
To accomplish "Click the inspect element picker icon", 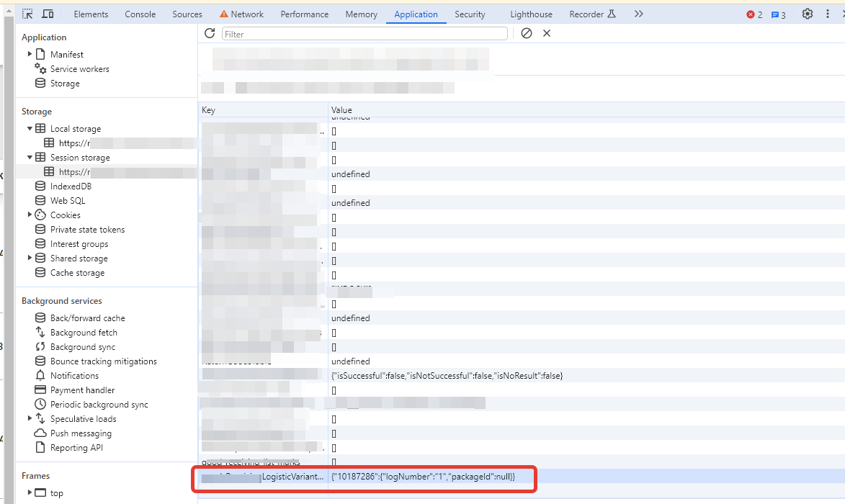I will click(27, 14).
